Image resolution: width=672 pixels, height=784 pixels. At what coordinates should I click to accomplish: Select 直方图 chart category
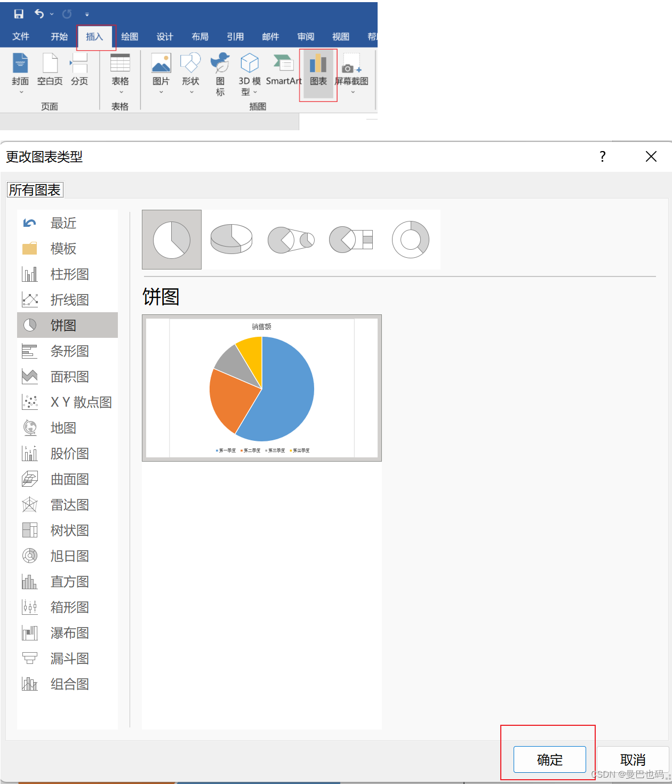[x=68, y=581]
